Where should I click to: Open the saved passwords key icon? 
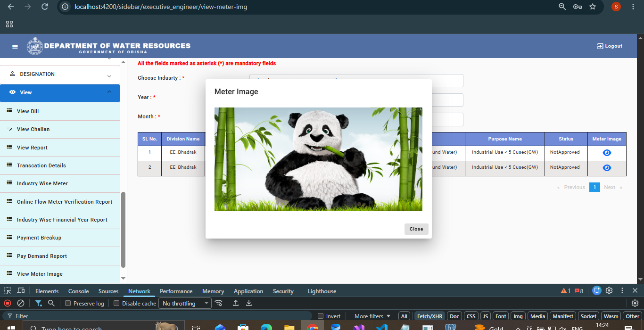coord(577,7)
